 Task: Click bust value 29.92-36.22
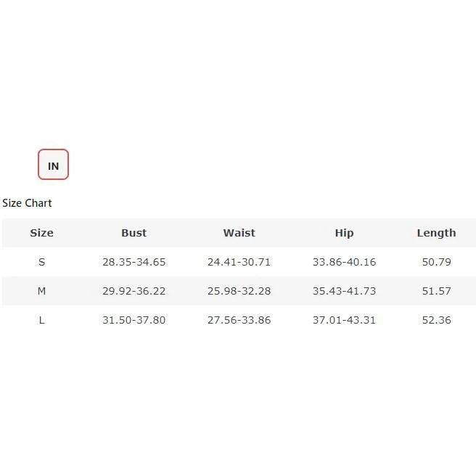134,291
